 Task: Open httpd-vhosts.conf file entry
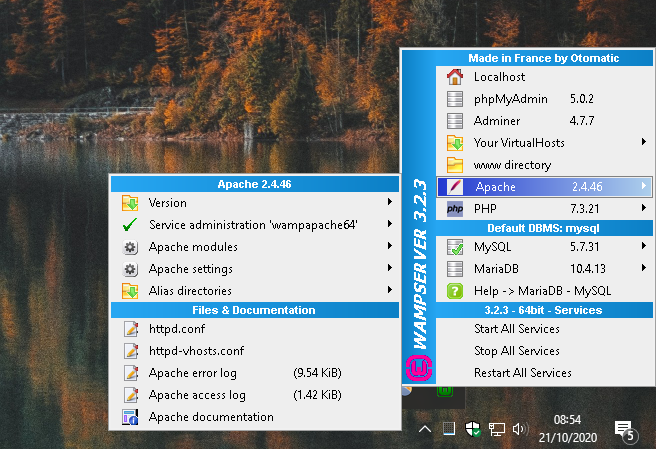[x=254, y=351]
